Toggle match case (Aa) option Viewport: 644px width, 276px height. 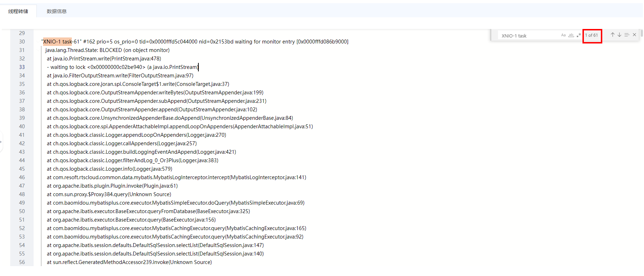click(563, 35)
